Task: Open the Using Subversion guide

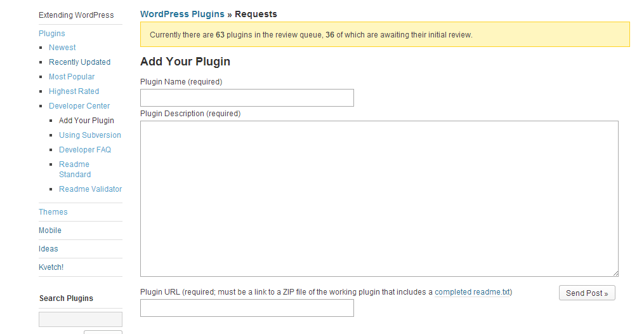Action: point(89,135)
